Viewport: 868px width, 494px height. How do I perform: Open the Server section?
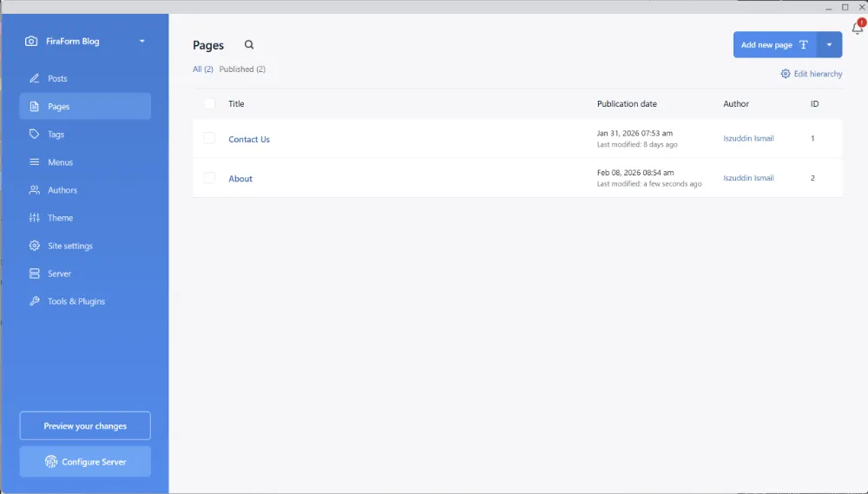click(x=85, y=273)
